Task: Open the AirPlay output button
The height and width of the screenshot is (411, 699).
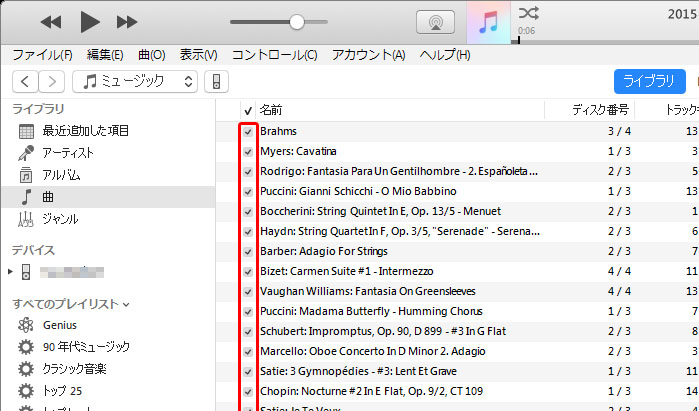Action: tap(435, 22)
